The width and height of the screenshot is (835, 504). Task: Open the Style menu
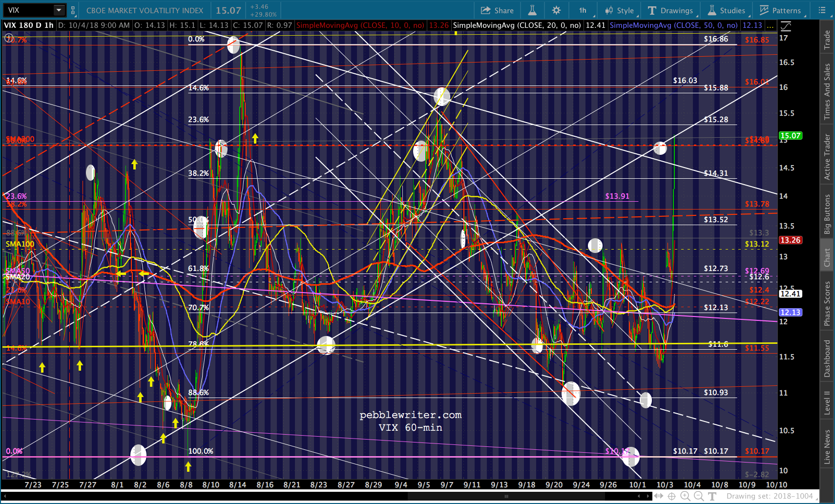619,10
